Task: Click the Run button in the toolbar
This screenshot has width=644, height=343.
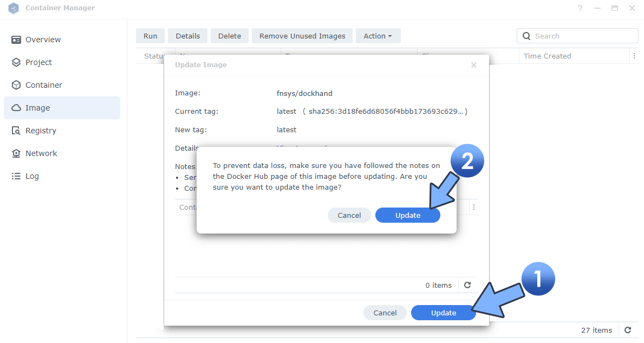Action: 150,35
